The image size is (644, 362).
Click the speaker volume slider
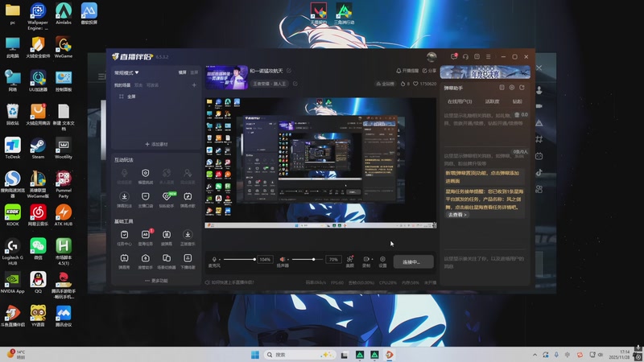point(308,259)
